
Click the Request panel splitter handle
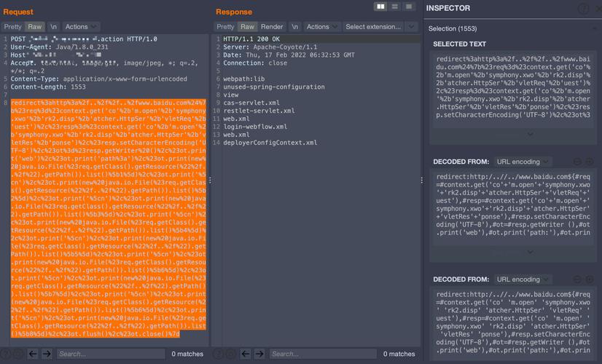[x=210, y=180]
